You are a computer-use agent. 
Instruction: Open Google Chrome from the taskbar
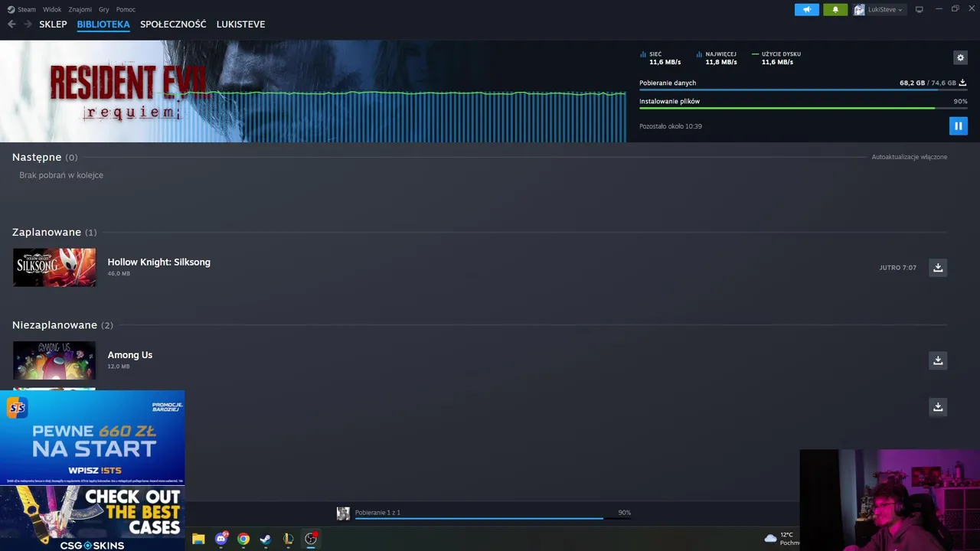243,539
